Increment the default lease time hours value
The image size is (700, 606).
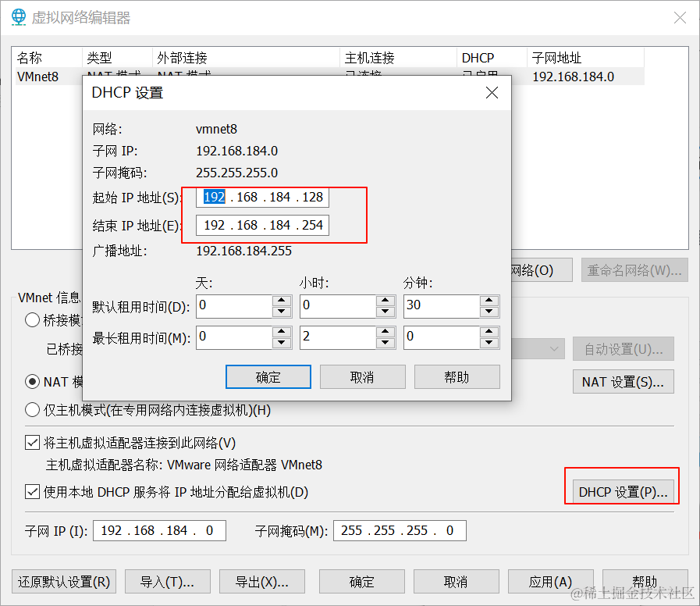(x=386, y=301)
